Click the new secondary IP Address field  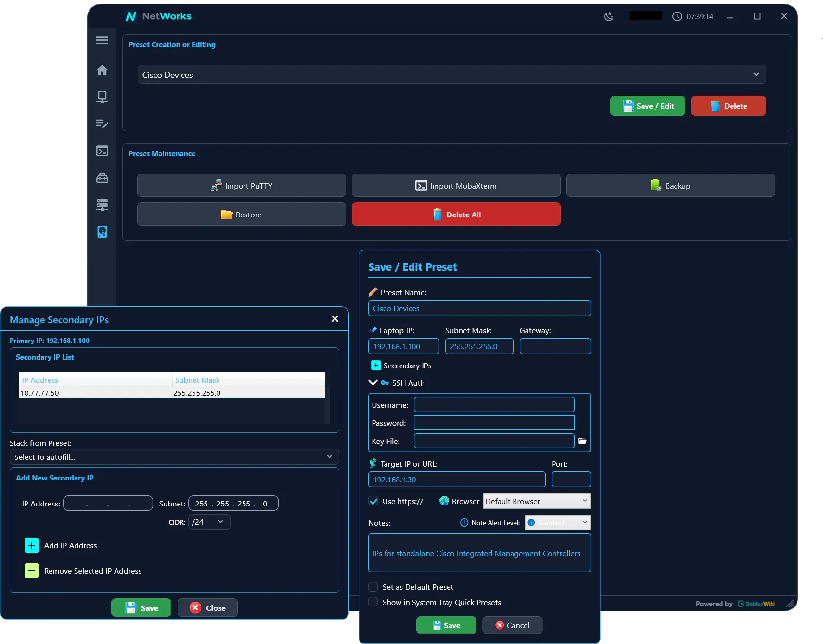point(108,504)
